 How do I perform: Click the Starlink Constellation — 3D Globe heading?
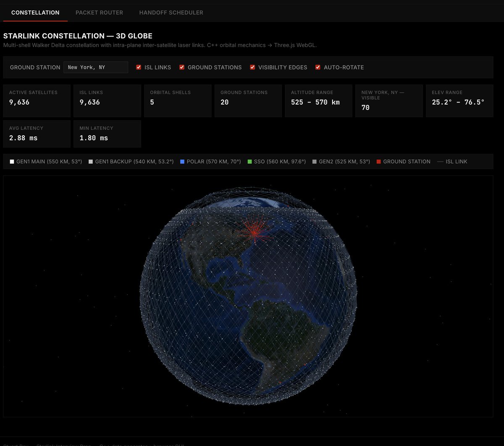(x=78, y=36)
